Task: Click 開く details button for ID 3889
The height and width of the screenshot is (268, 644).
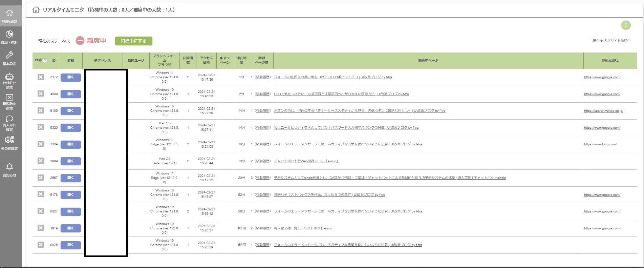Action: pyautogui.click(x=71, y=161)
